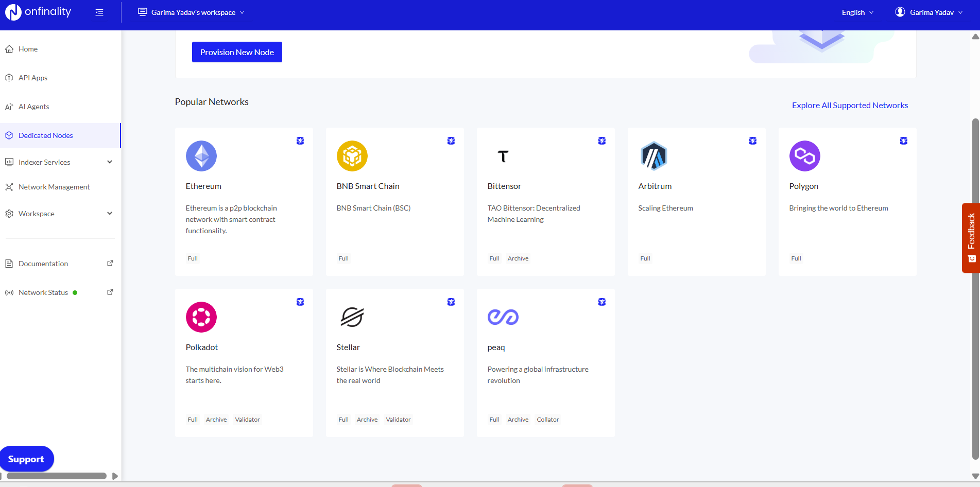980x487 pixels.
Task: Open the workspace selector dropdown
Action: click(x=192, y=12)
